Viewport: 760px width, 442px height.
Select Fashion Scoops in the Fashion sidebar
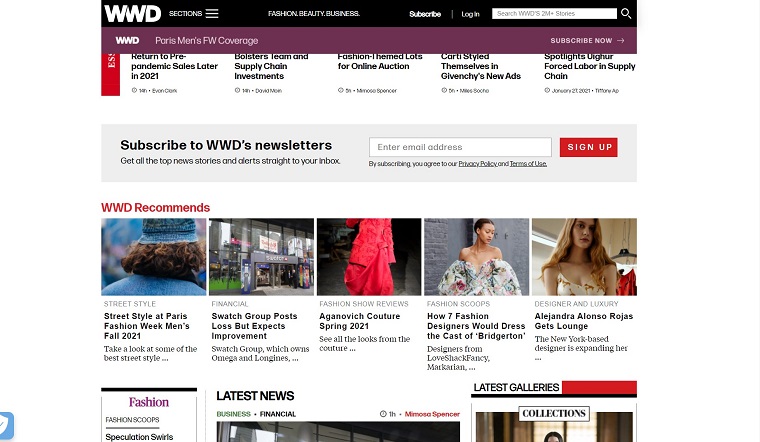[x=132, y=420]
